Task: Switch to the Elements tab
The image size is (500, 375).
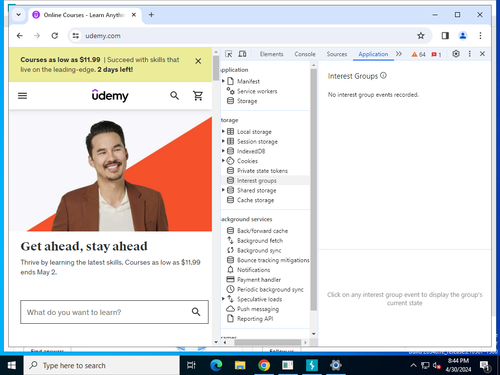Action: (271, 54)
